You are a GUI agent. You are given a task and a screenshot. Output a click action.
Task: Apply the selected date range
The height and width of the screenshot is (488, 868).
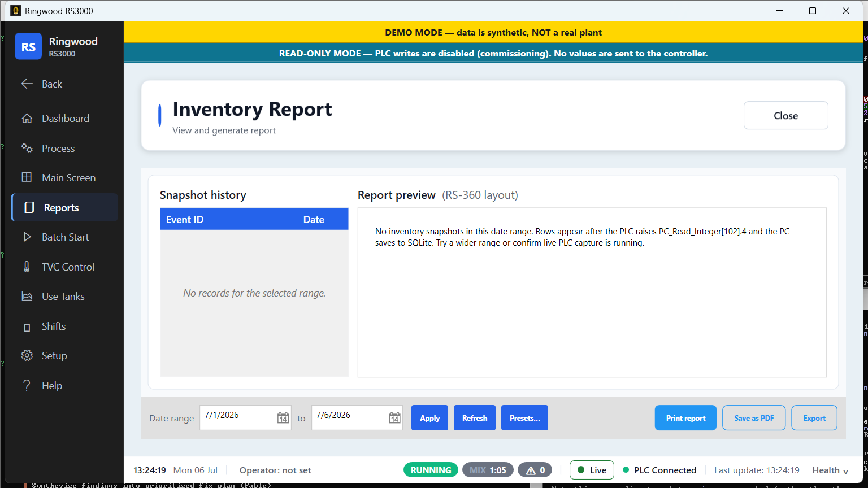(x=429, y=418)
